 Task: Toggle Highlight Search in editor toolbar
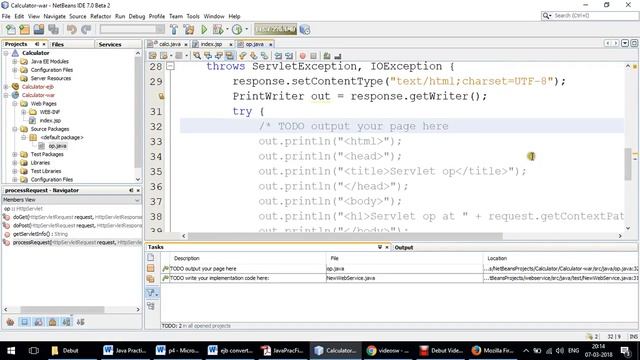230,56
